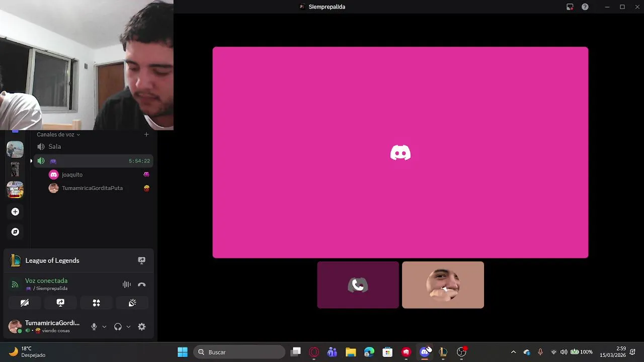644x362 pixels.
Task: Join the Sala voice channel
Action: click(x=93, y=147)
